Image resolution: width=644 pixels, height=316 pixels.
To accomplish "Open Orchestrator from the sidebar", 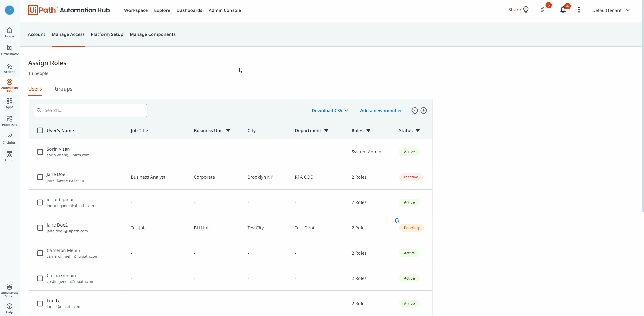I will (x=10, y=50).
